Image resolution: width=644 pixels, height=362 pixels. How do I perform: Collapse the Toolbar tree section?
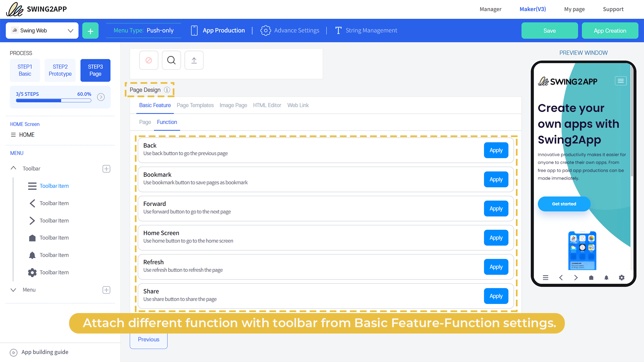click(13, 168)
